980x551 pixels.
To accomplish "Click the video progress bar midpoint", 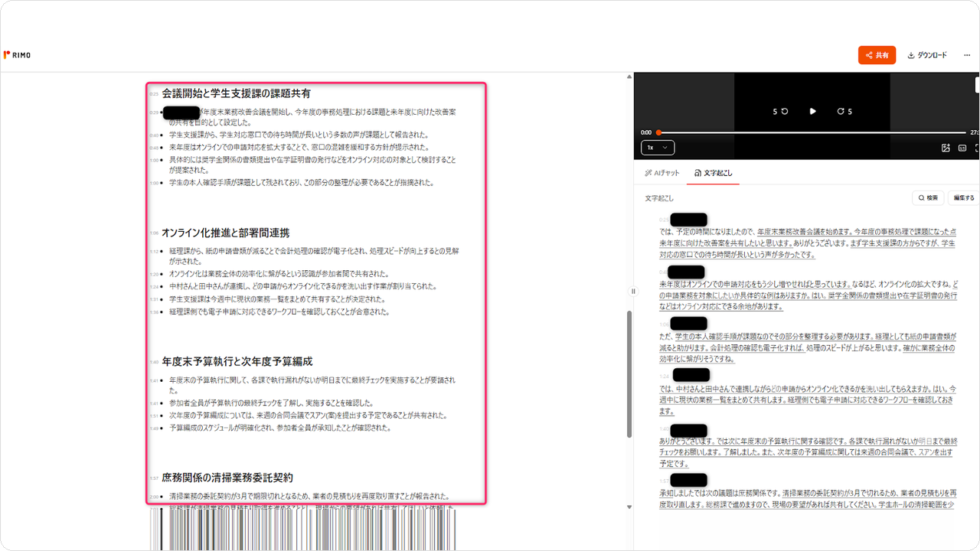I will (812, 132).
